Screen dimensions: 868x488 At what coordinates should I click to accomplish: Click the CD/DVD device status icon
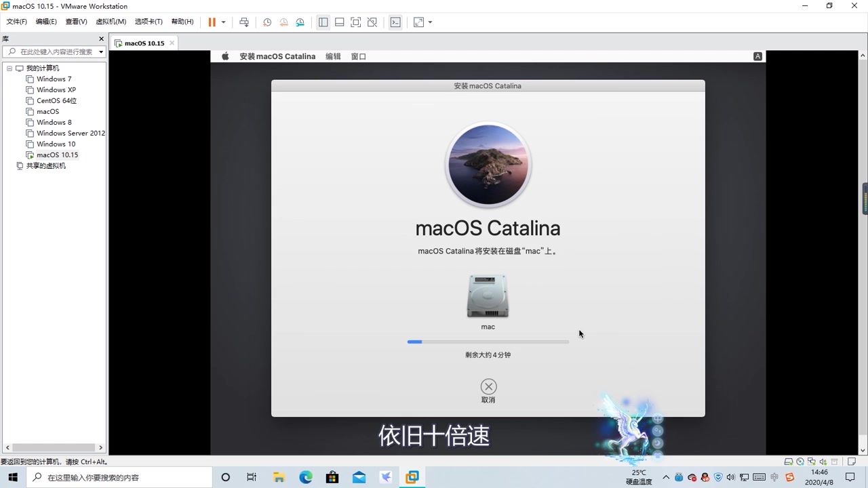point(800,462)
